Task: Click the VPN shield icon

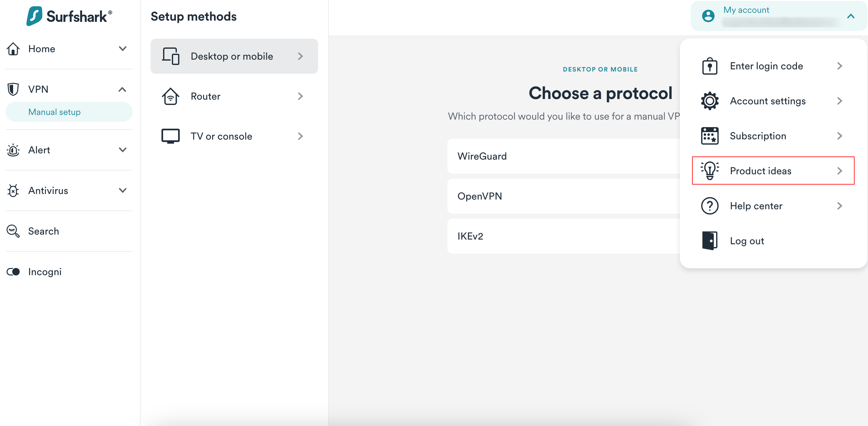Action: (13, 89)
